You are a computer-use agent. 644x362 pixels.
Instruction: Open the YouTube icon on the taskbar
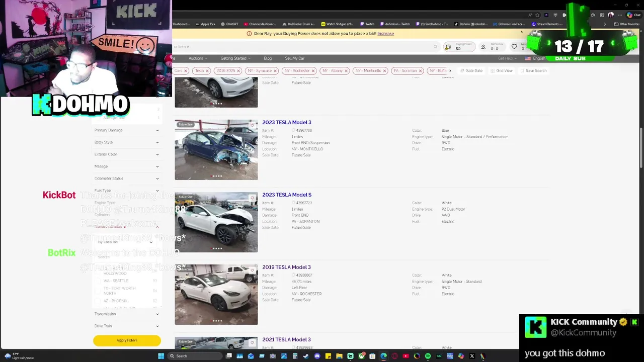406,356
